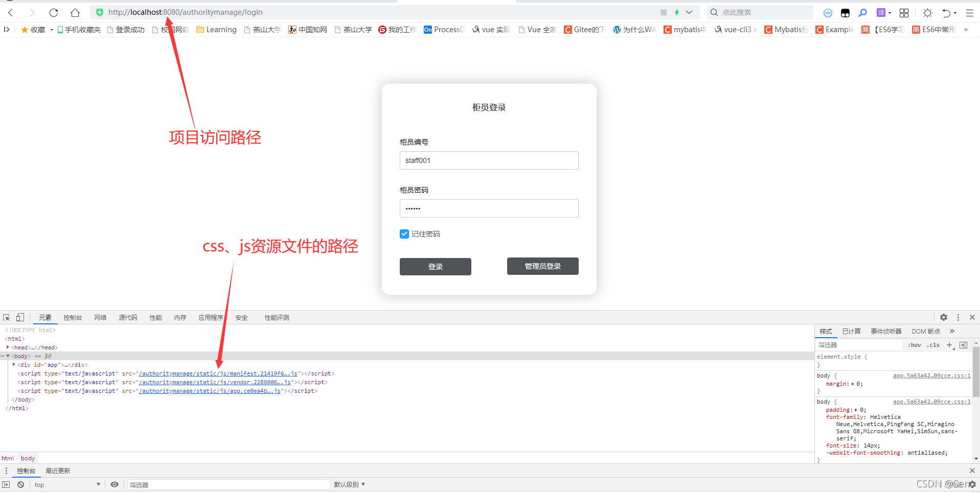Show more style pane tabs with chevron
Screen dimensions: 980x493
(952, 331)
